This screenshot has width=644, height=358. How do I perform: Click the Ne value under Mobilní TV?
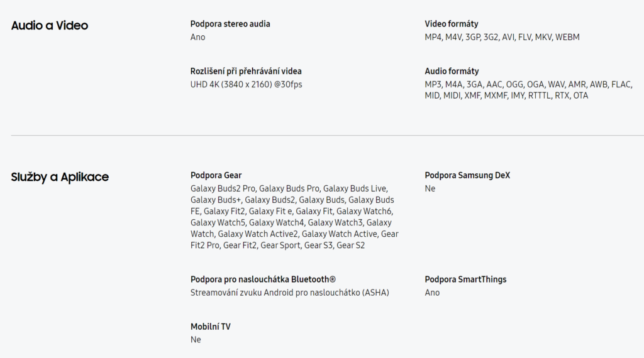(196, 340)
